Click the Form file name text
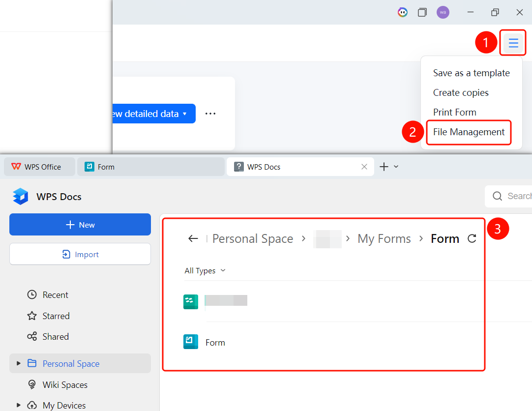The width and height of the screenshot is (532, 411). click(215, 343)
